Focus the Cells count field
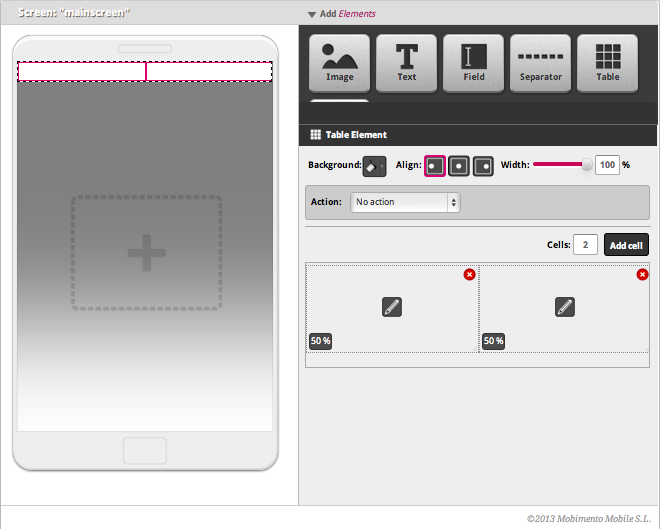Viewport: 660px width, 529px height. pos(585,245)
